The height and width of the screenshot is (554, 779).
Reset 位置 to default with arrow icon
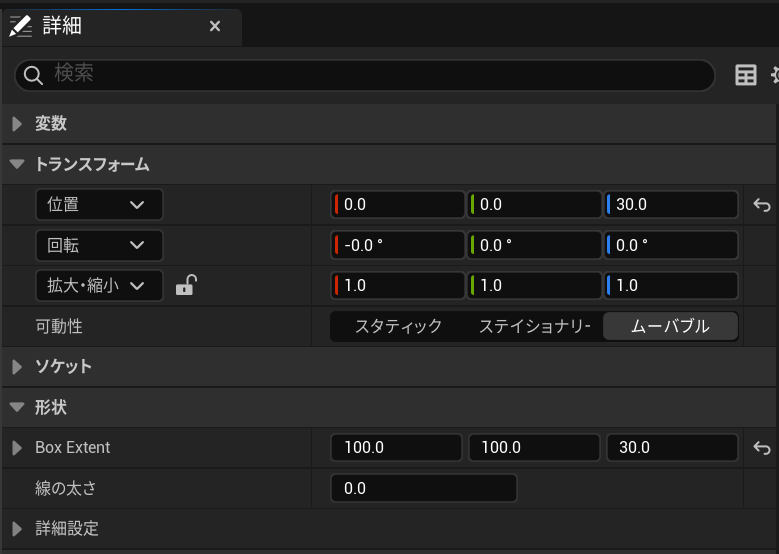pyautogui.click(x=761, y=205)
